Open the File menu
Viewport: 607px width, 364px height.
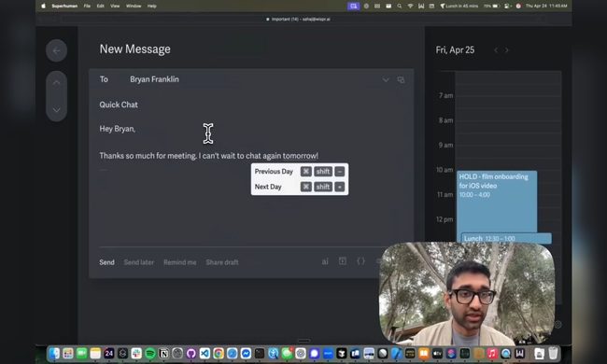click(x=87, y=6)
